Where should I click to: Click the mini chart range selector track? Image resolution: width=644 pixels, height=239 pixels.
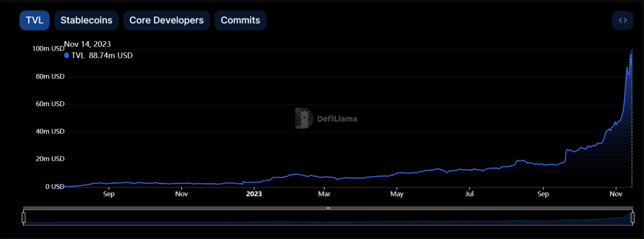coord(328,218)
